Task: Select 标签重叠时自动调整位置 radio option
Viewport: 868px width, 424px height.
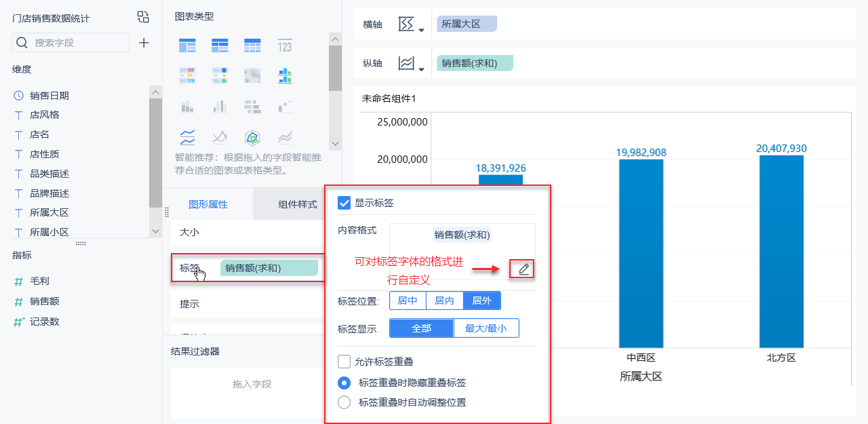Action: (x=344, y=402)
